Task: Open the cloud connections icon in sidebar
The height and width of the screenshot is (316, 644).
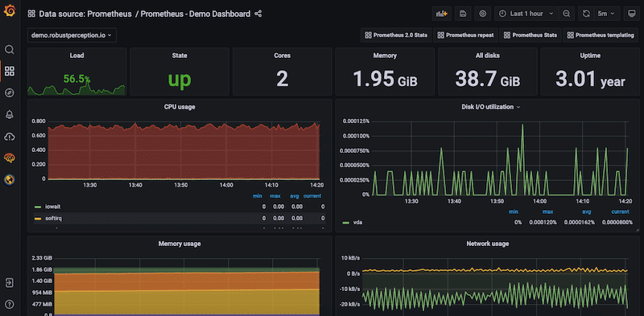Action: click(x=10, y=136)
